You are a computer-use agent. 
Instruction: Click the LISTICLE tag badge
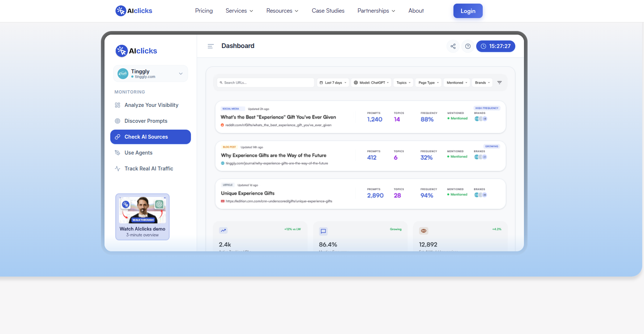tap(228, 185)
